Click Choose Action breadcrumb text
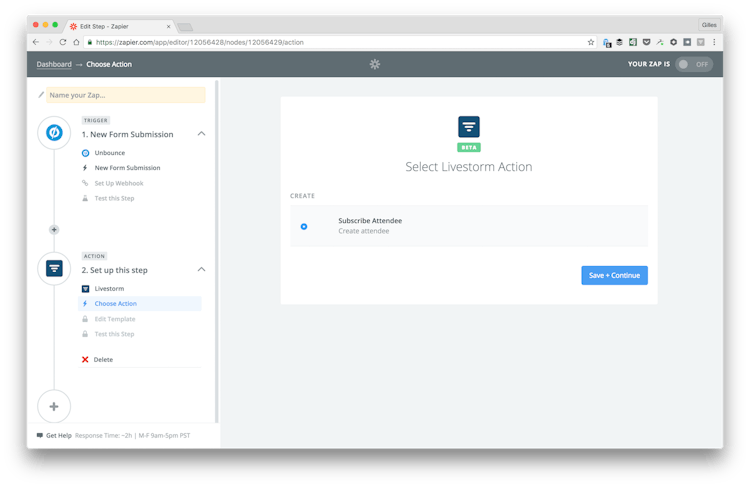Image resolution: width=750 pixels, height=487 pixels. (109, 64)
